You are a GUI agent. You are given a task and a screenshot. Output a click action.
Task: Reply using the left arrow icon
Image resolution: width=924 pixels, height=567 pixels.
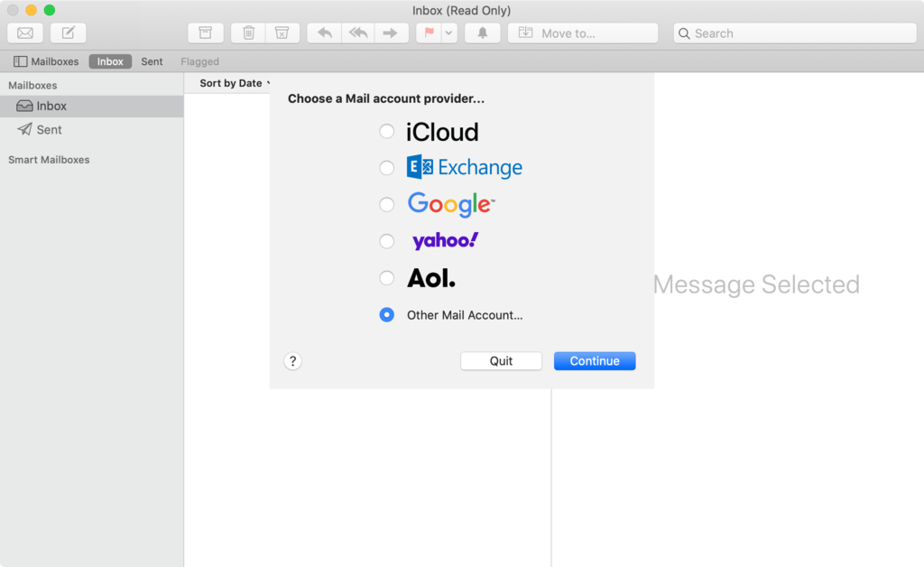[x=325, y=33]
